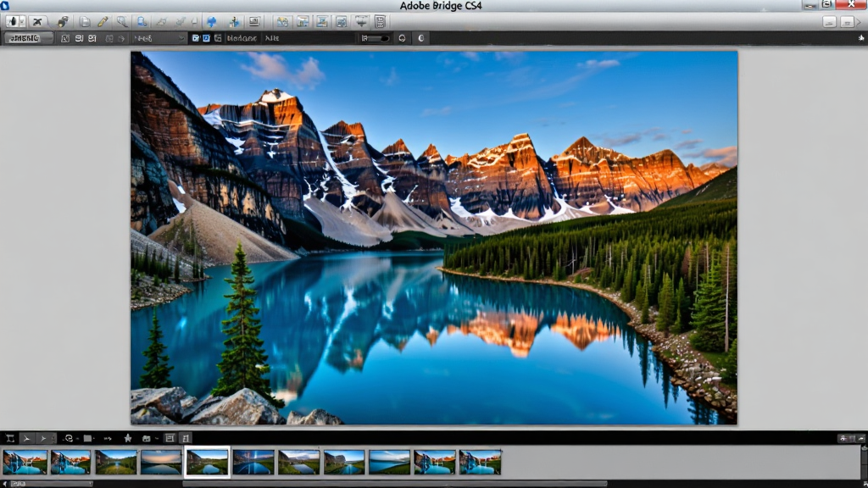
Task: Click the left scroll arrow below the filmstrip
Action: pos(5,484)
